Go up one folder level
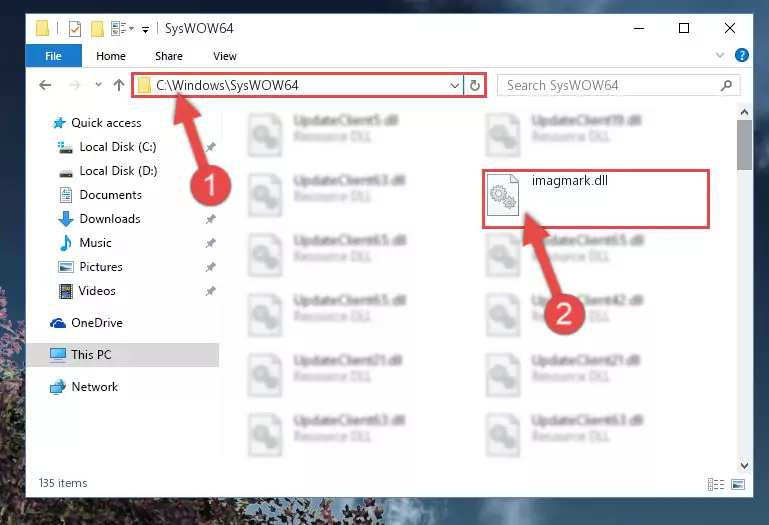The image size is (769, 525). [x=119, y=85]
